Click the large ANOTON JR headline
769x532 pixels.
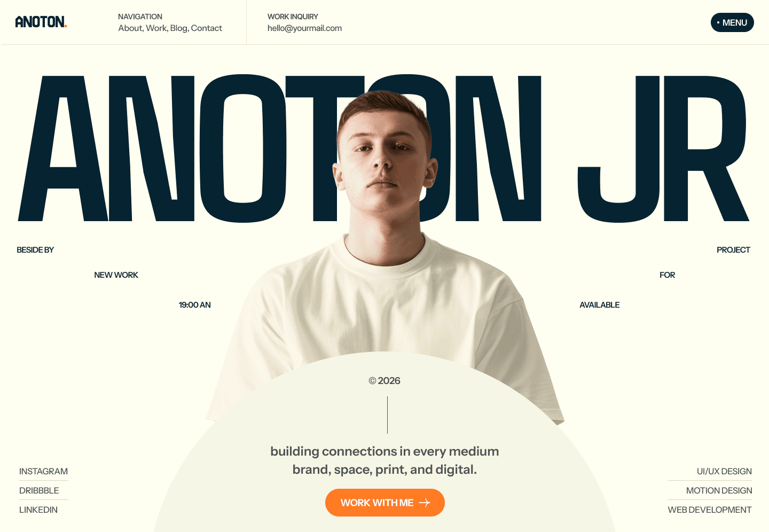pyautogui.click(x=383, y=148)
